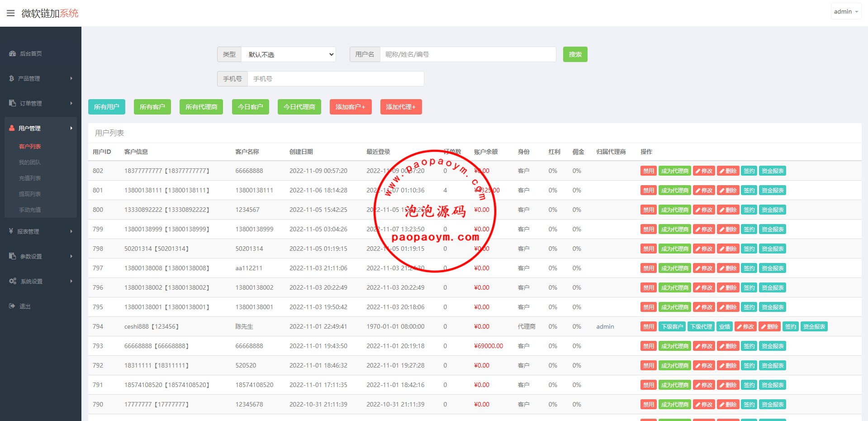
Task: Click pencil 删除 icon for user 792
Action: click(728, 365)
